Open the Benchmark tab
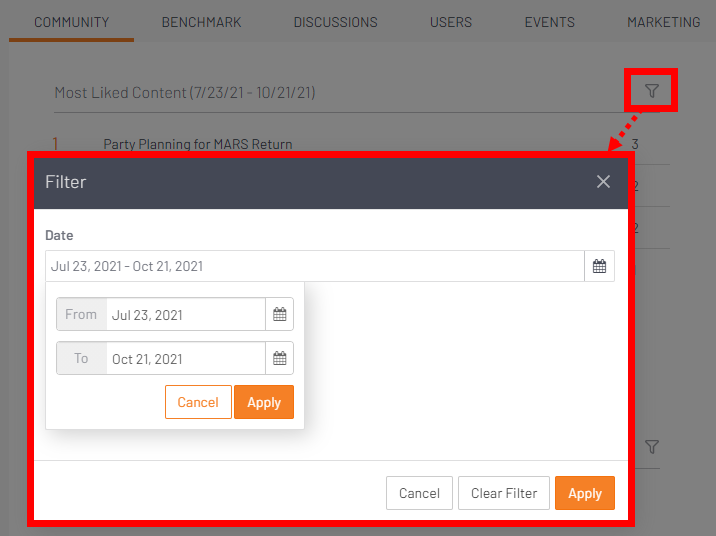This screenshot has width=716, height=536. pos(201,22)
